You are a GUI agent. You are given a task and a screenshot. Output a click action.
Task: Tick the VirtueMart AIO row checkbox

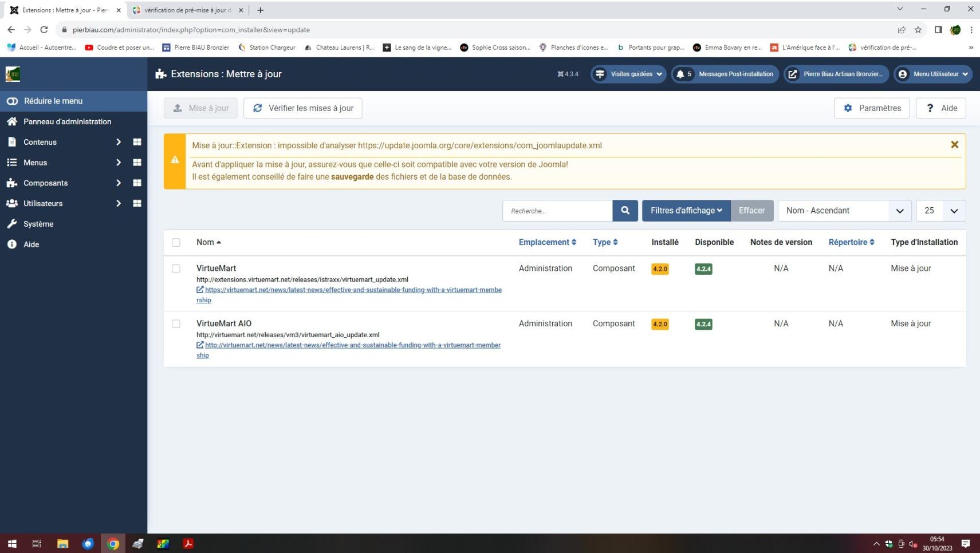click(x=176, y=324)
